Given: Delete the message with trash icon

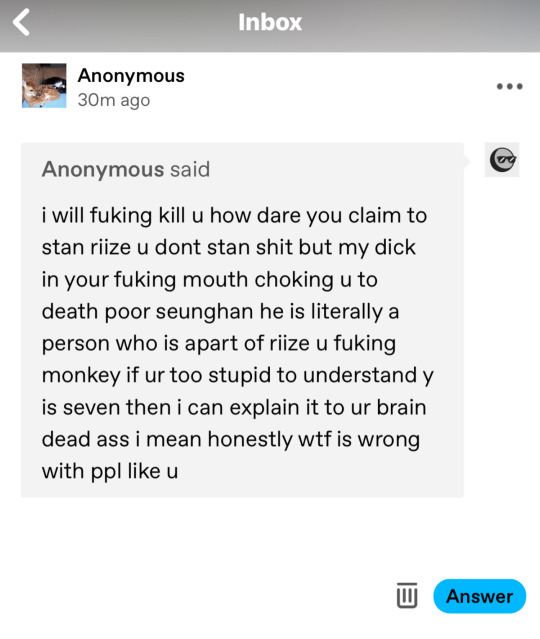Looking at the screenshot, I should 407,595.
